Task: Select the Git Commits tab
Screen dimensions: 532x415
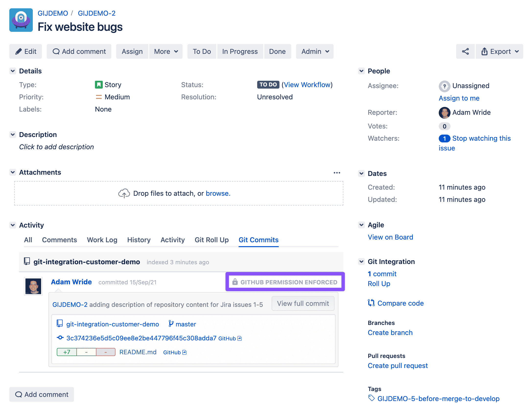Action: (x=258, y=240)
